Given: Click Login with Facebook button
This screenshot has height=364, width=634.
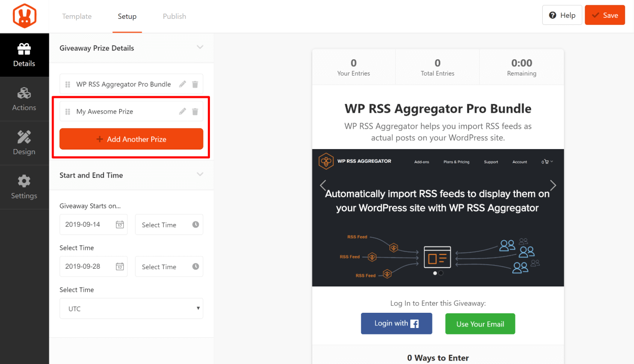Looking at the screenshot, I should coord(397,323).
